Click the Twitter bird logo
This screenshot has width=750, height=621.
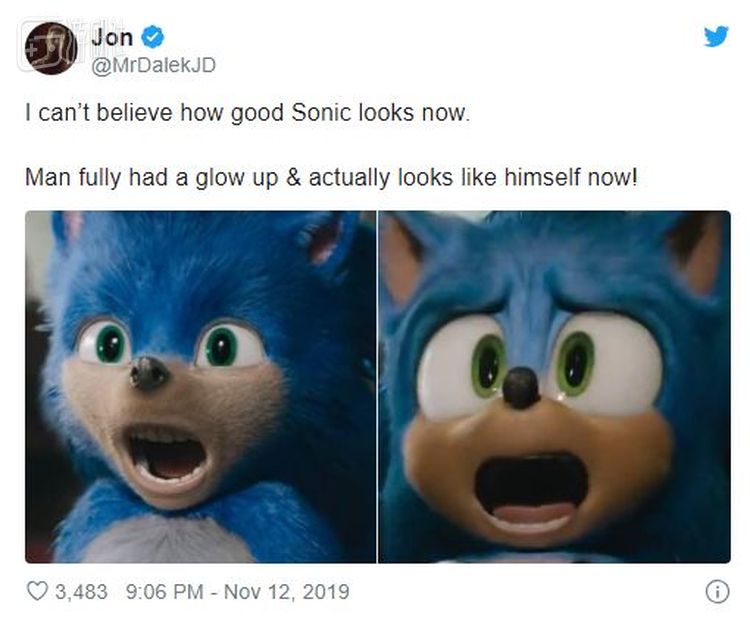pyautogui.click(x=715, y=37)
